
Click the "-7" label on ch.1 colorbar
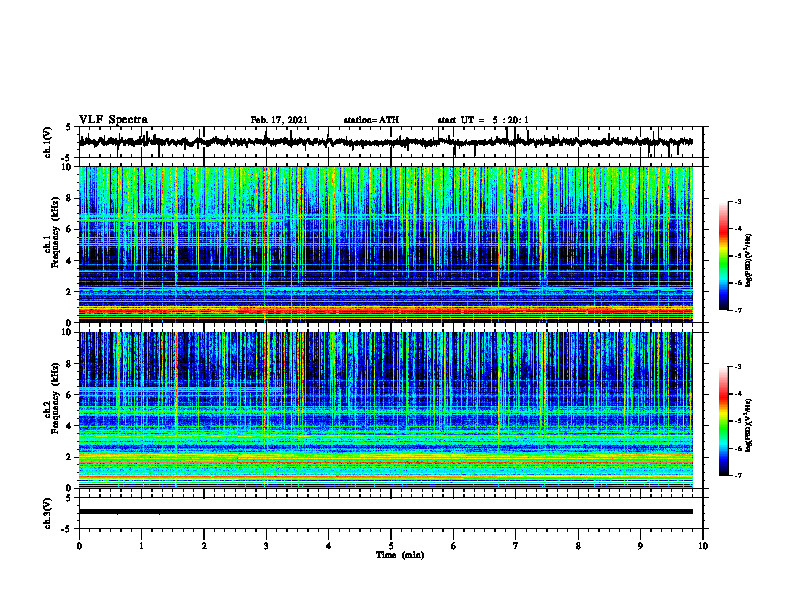(738, 310)
